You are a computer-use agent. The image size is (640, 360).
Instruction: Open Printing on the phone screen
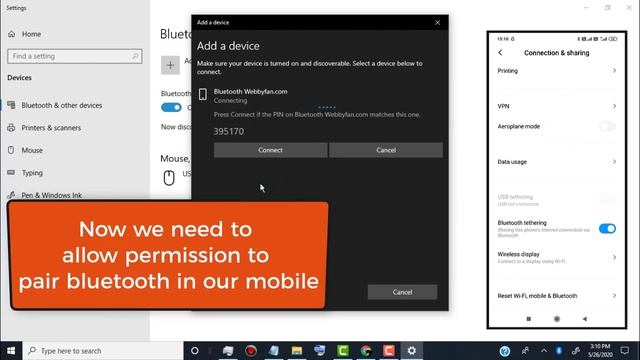[x=557, y=71]
